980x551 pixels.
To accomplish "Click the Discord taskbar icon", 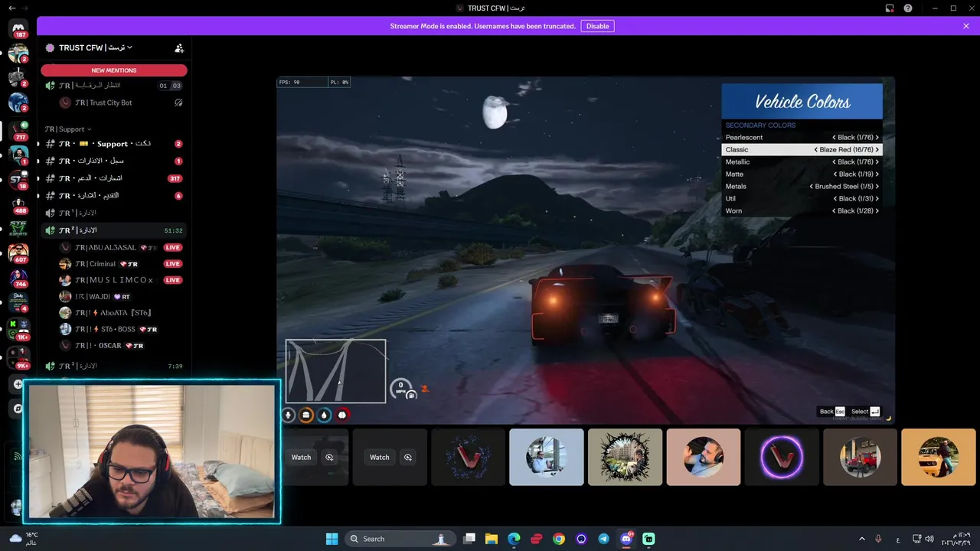I will coord(626,539).
